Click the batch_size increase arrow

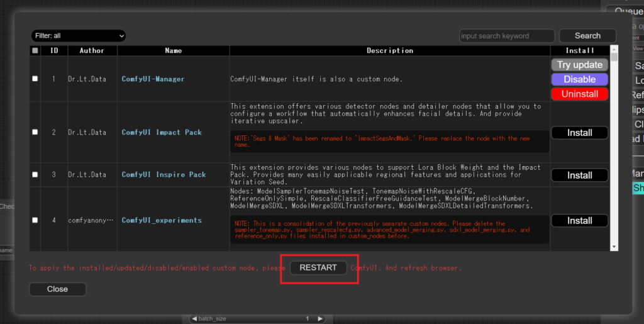[x=320, y=319]
